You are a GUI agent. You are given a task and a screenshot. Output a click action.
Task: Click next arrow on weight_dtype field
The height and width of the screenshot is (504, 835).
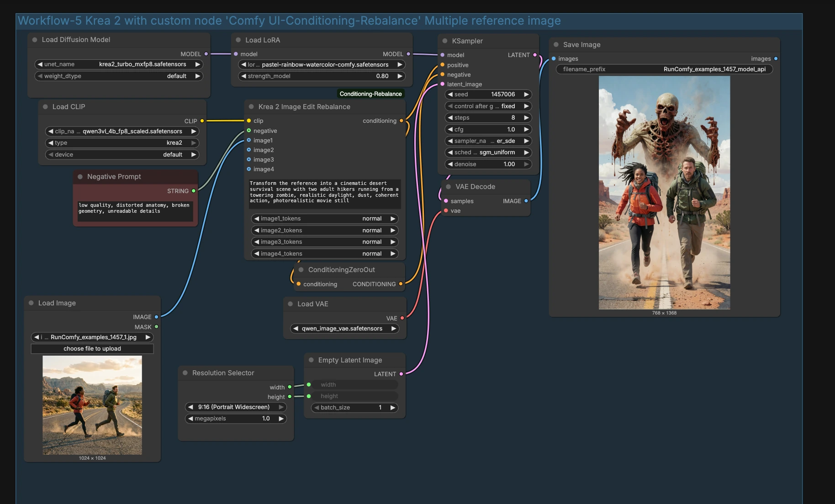click(x=198, y=76)
